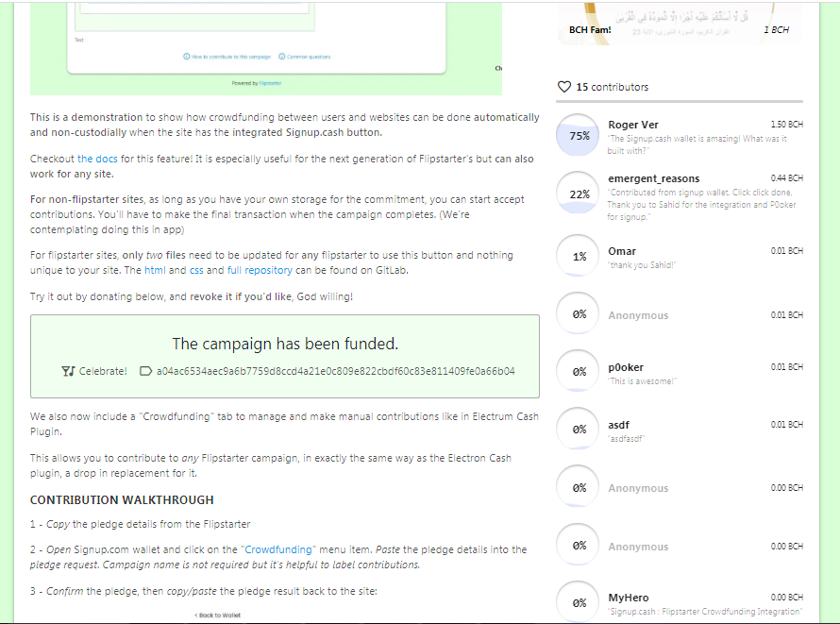
Task: Click asdf's 0% circle badge
Action: click(x=578, y=429)
